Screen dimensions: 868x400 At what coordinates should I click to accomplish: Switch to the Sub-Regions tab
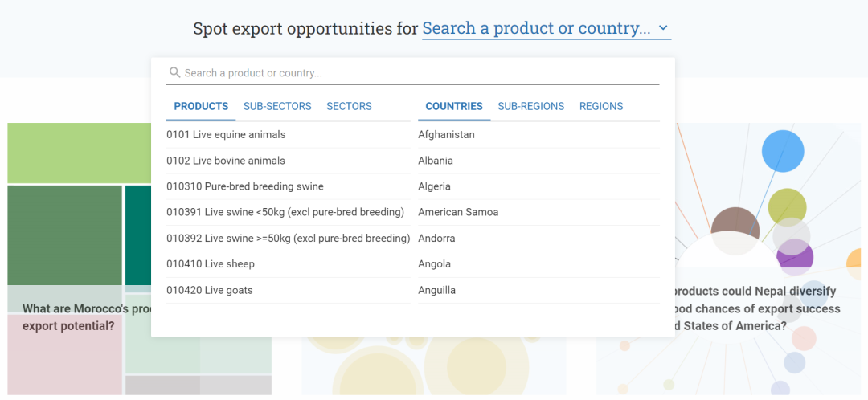530,106
